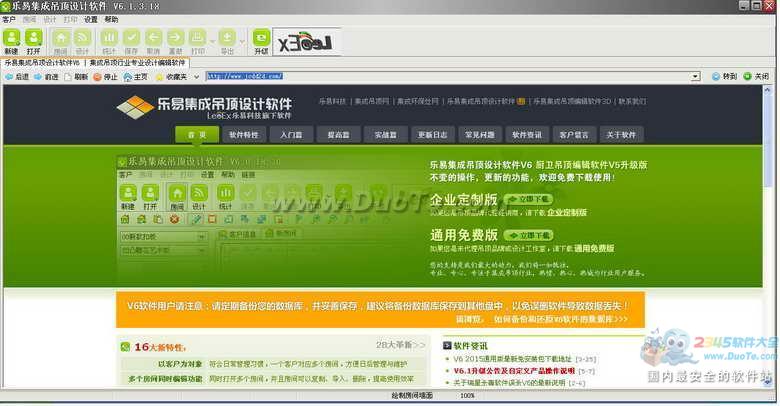Screen dimensions: 780x406
Task: Open the 提高篇 website nav tab
Action: click(338, 135)
